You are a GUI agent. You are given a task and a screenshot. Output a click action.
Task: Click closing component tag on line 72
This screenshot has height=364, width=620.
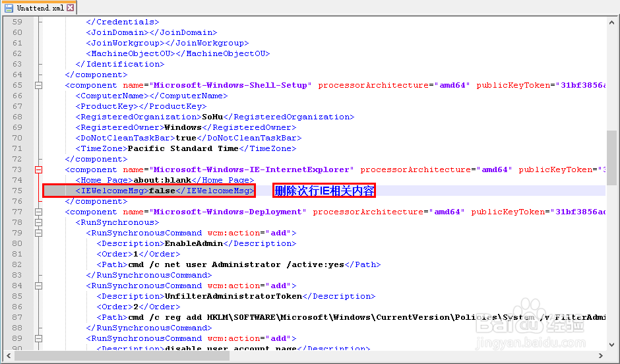click(x=96, y=160)
